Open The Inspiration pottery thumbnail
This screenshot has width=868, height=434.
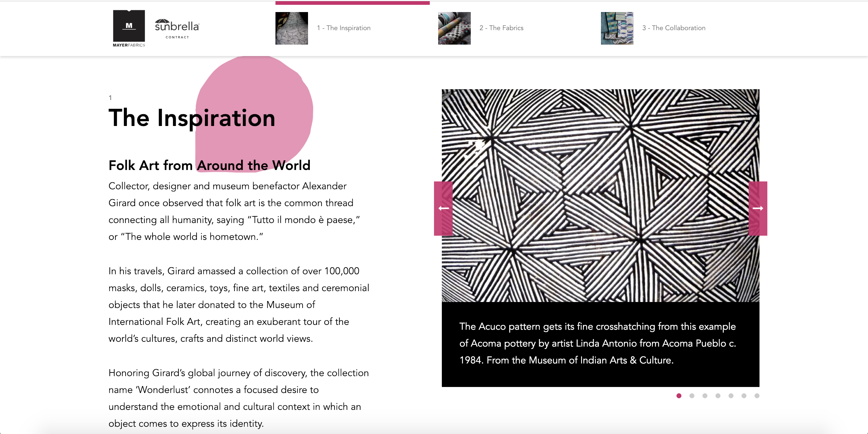291,28
